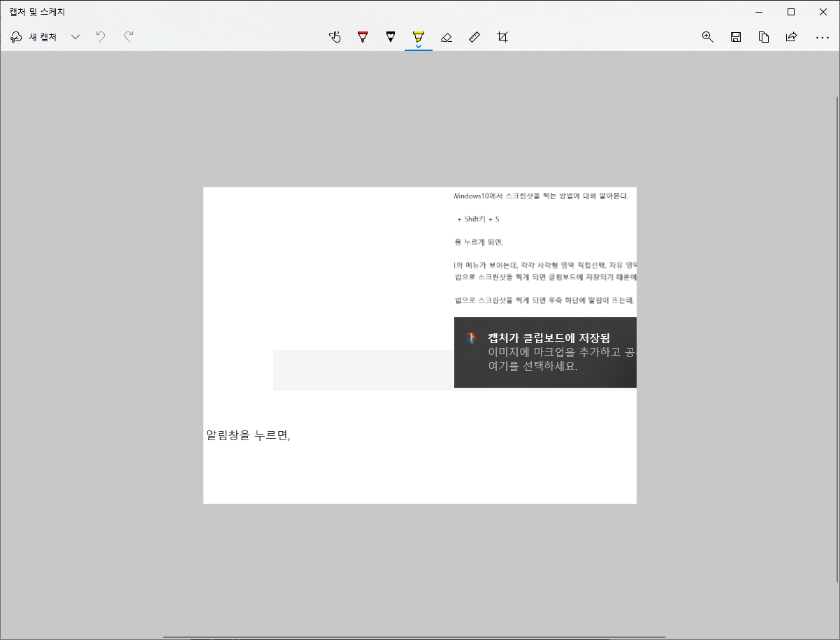Select the black pencil tool
840x640 pixels.
point(390,37)
